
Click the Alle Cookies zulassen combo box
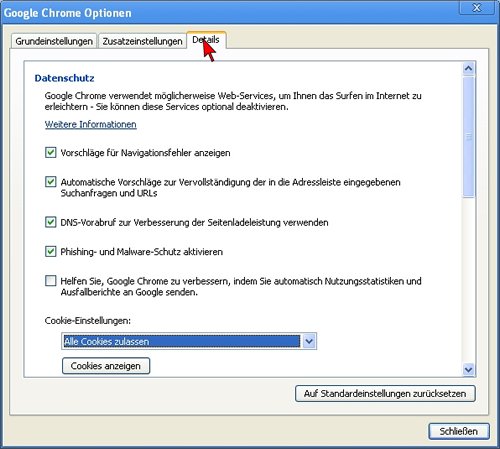189,341
